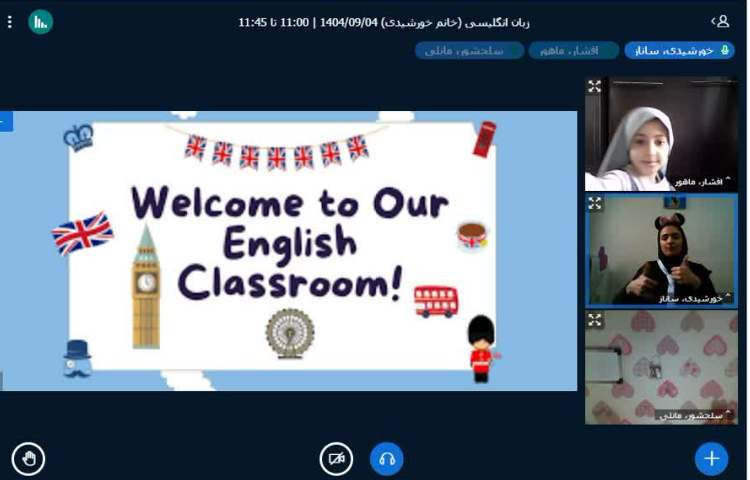Toggle the listen-only headphones audio button

pos(387,459)
